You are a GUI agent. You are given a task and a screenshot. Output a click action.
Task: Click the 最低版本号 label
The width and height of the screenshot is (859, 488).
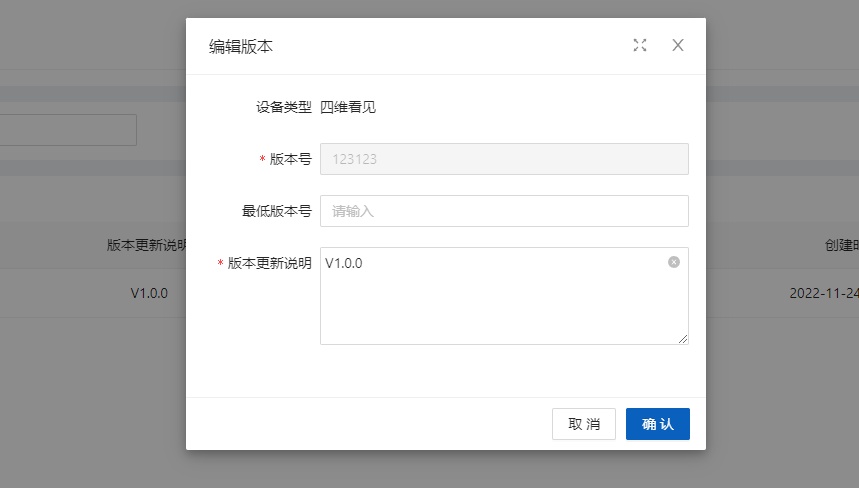point(277,211)
